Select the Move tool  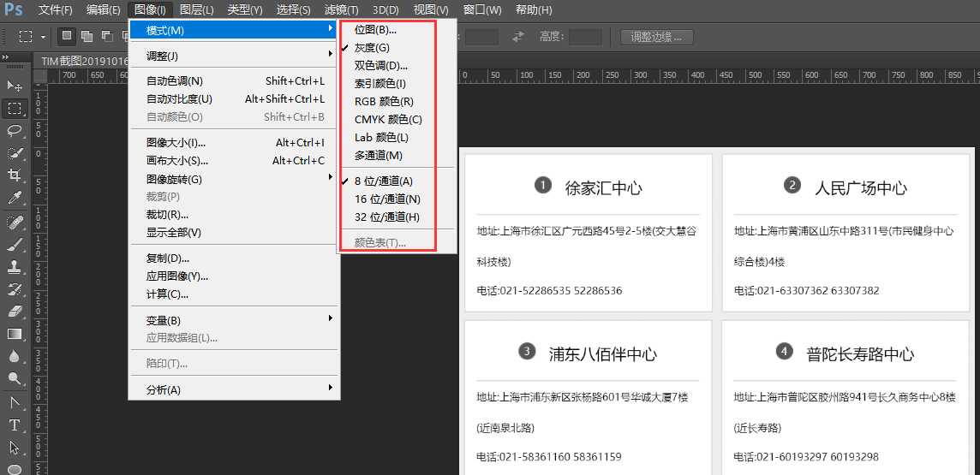pyautogui.click(x=14, y=85)
